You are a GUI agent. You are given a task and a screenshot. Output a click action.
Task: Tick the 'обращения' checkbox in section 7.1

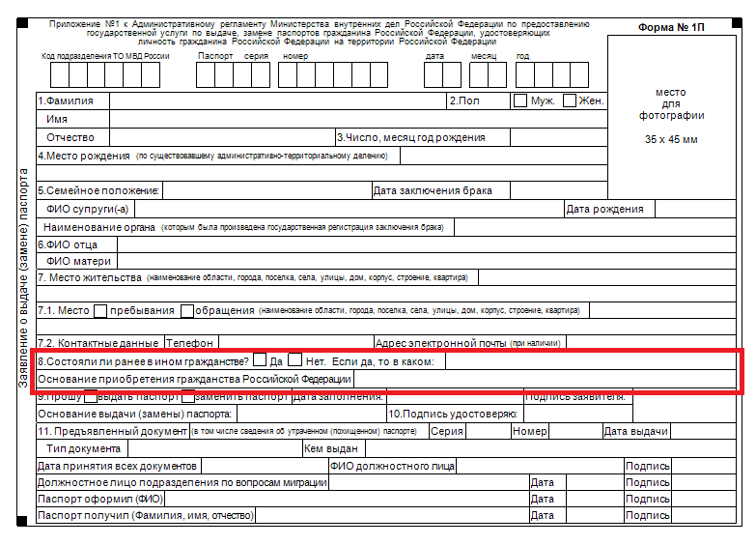coord(186,311)
